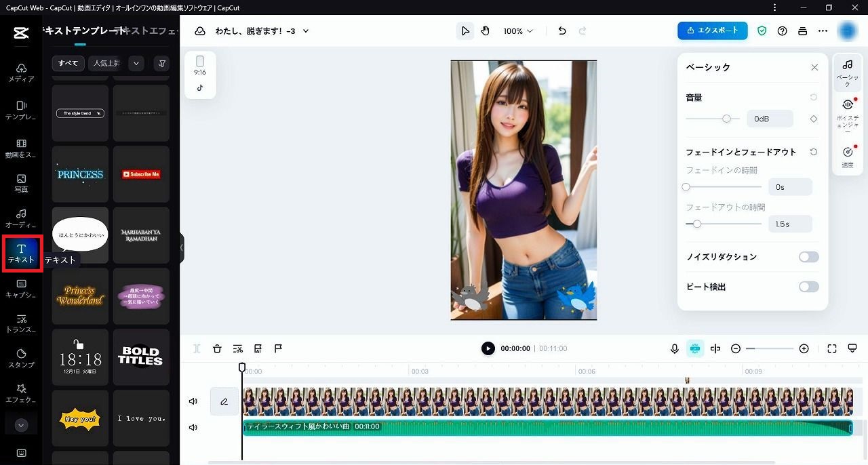Select the 人気上昇 category tab
Viewport: 868px width, 465px height.
click(106, 63)
